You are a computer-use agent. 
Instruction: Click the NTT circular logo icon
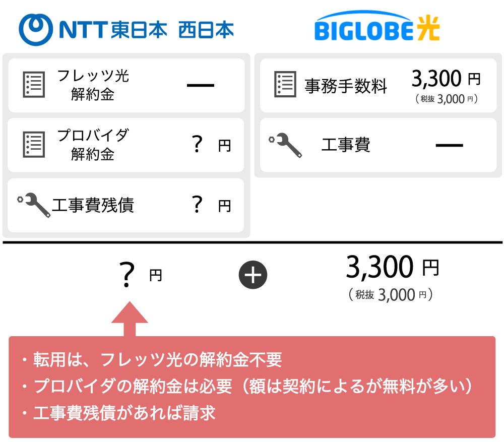(36, 29)
